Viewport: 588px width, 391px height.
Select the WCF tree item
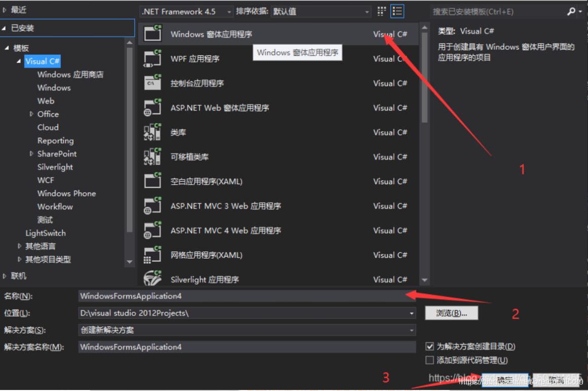click(46, 180)
